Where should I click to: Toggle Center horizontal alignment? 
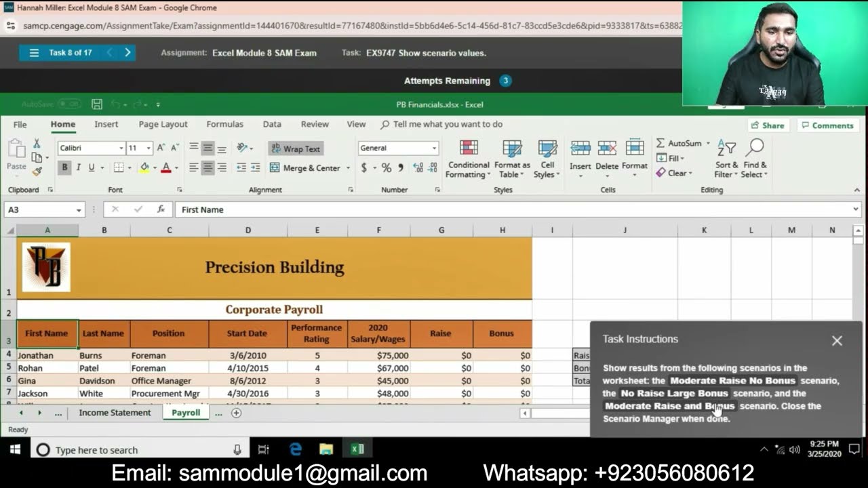coord(208,167)
